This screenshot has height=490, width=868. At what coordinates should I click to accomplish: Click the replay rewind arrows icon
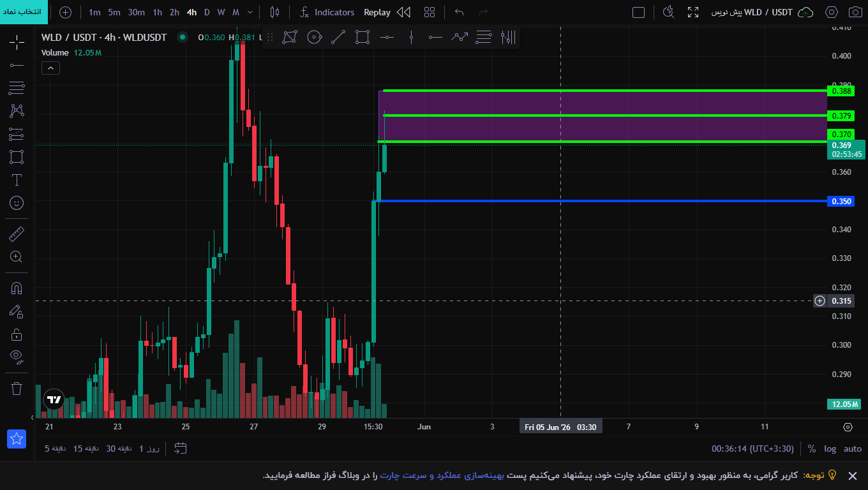(403, 12)
